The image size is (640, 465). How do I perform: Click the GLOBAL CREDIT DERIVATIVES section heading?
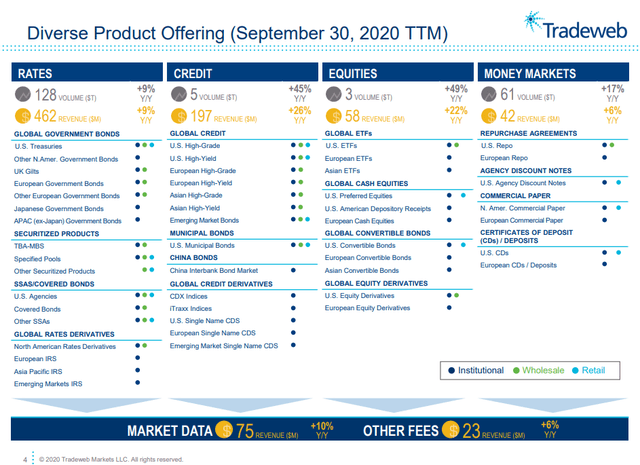point(221,284)
